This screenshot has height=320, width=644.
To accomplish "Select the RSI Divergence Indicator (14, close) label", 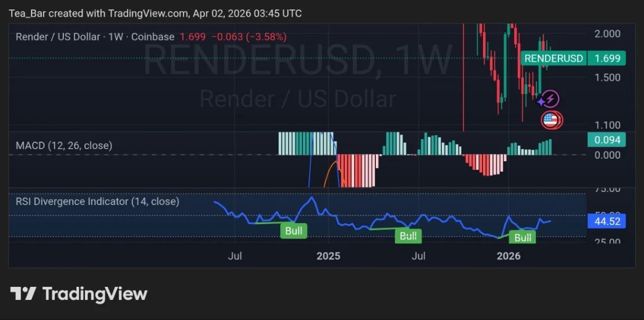I will (97, 201).
